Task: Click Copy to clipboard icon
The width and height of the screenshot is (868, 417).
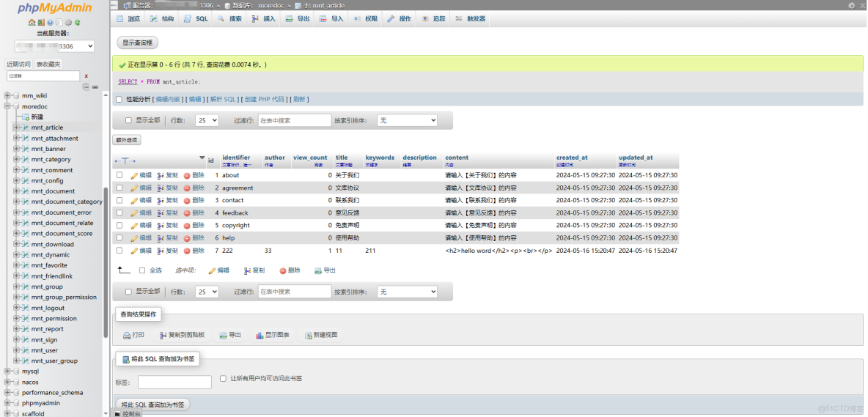Action: [x=163, y=335]
